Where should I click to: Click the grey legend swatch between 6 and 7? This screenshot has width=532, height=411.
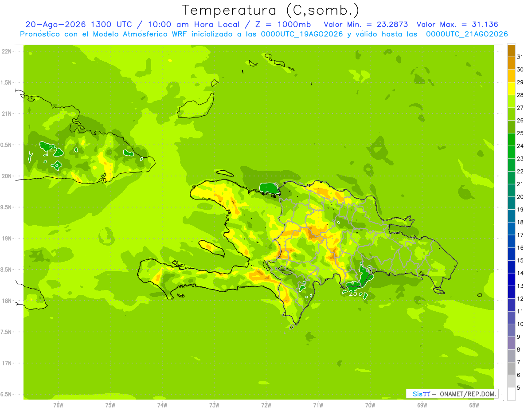(x=511, y=368)
